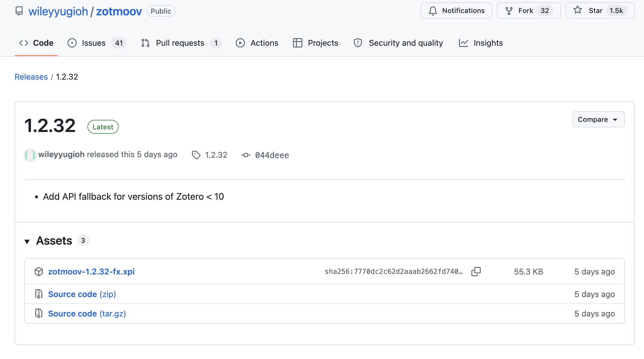Click the release note about Zotero API fallback

pos(133,197)
